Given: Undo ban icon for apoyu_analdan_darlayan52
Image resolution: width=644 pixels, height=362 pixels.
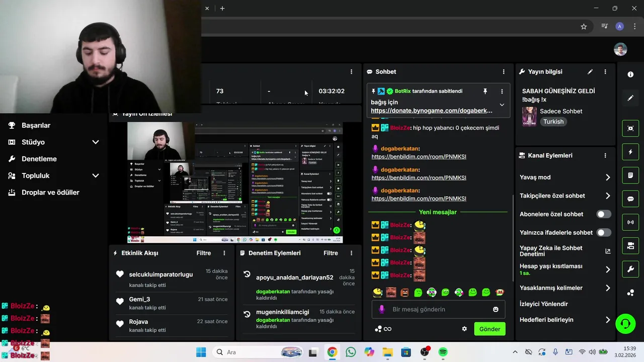Looking at the screenshot, I should point(247,275).
